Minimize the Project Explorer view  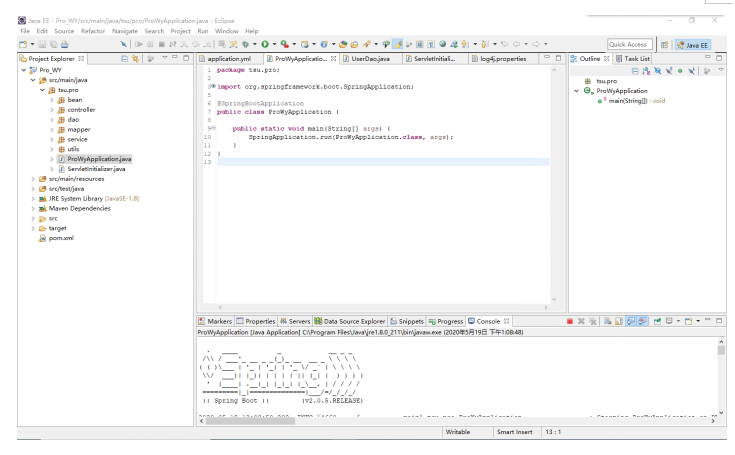(175, 58)
